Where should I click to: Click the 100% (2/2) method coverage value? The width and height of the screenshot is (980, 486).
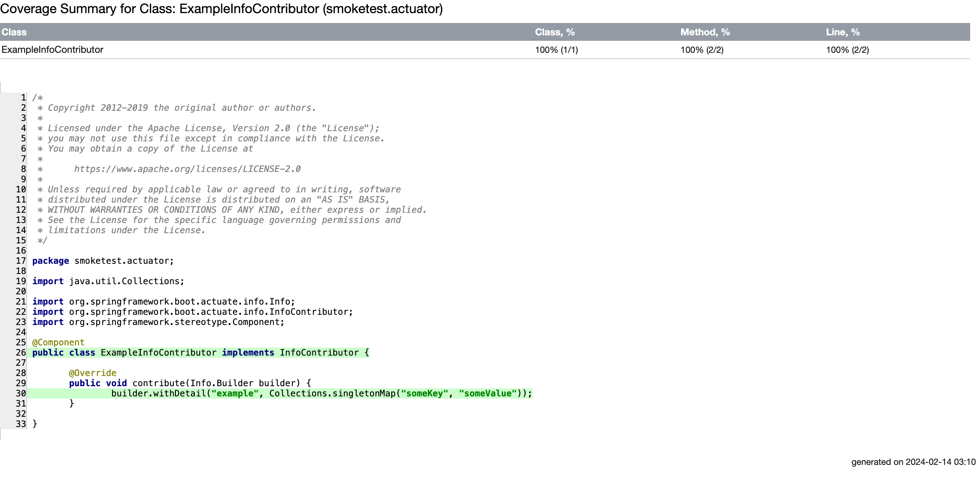[701, 50]
